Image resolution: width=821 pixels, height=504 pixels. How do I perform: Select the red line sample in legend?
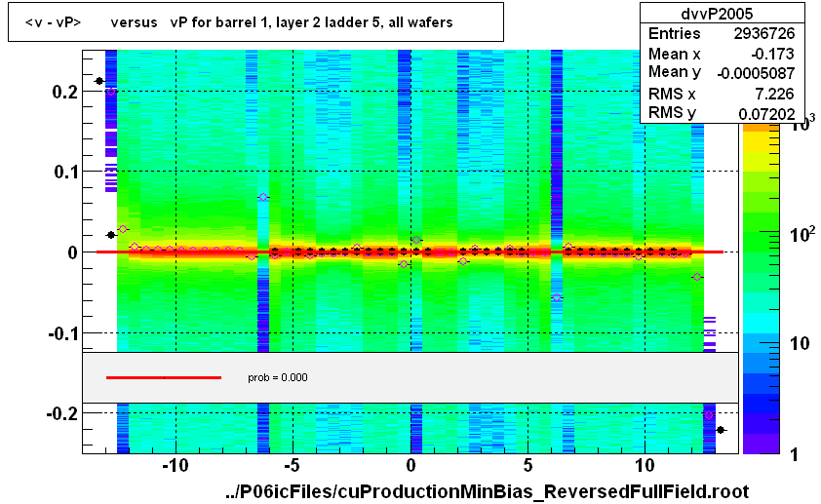click(x=164, y=377)
